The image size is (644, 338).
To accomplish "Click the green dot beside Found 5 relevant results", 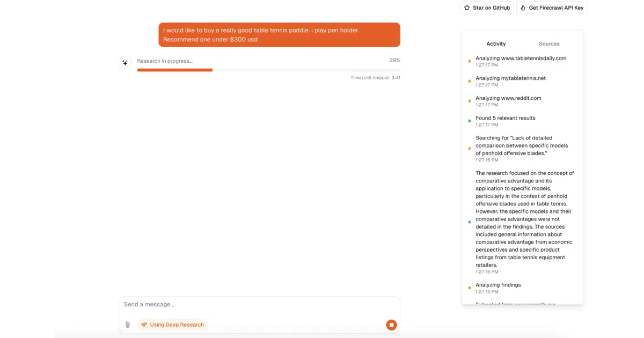I will coord(470,121).
